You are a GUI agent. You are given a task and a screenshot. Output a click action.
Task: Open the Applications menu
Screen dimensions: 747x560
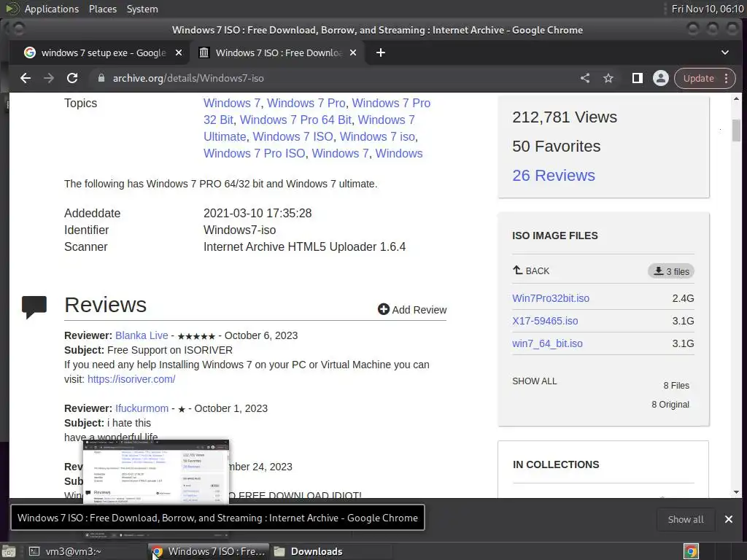pyautogui.click(x=52, y=9)
